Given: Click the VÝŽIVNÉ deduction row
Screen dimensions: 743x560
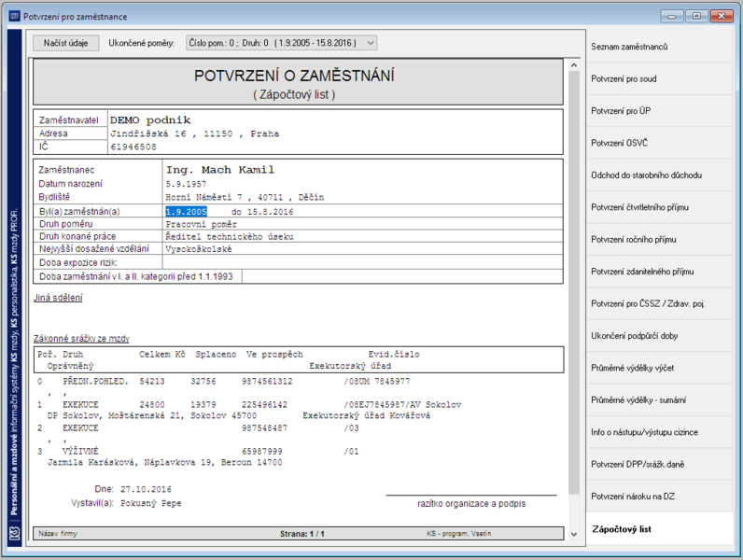Looking at the screenshot, I should 198,451.
